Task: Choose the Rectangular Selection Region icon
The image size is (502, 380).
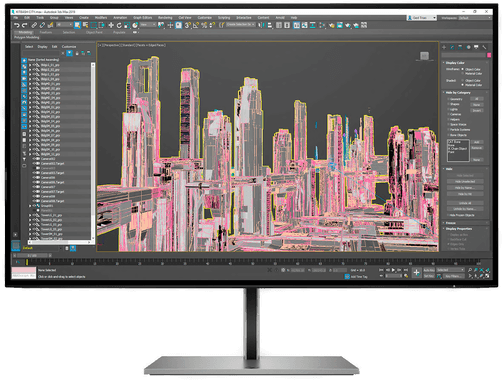Action: point(93,25)
